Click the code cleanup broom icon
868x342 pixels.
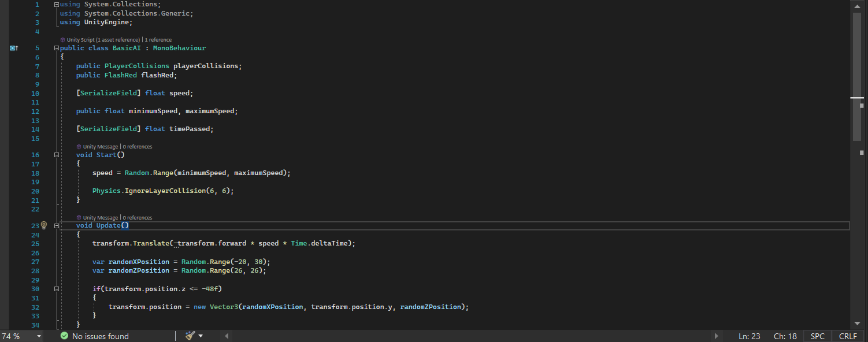point(190,336)
